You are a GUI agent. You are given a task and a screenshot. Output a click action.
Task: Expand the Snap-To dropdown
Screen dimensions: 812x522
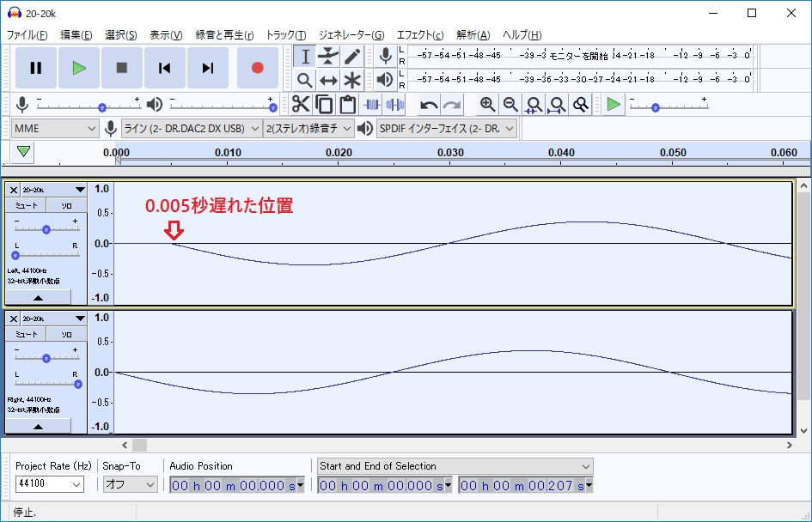coord(131,484)
